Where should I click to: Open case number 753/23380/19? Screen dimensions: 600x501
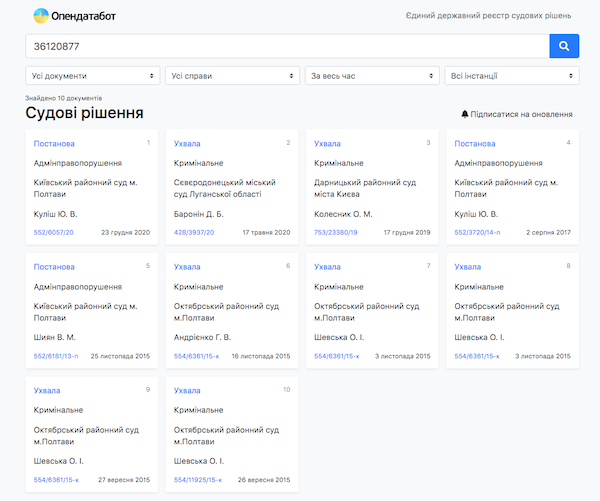[x=335, y=233]
